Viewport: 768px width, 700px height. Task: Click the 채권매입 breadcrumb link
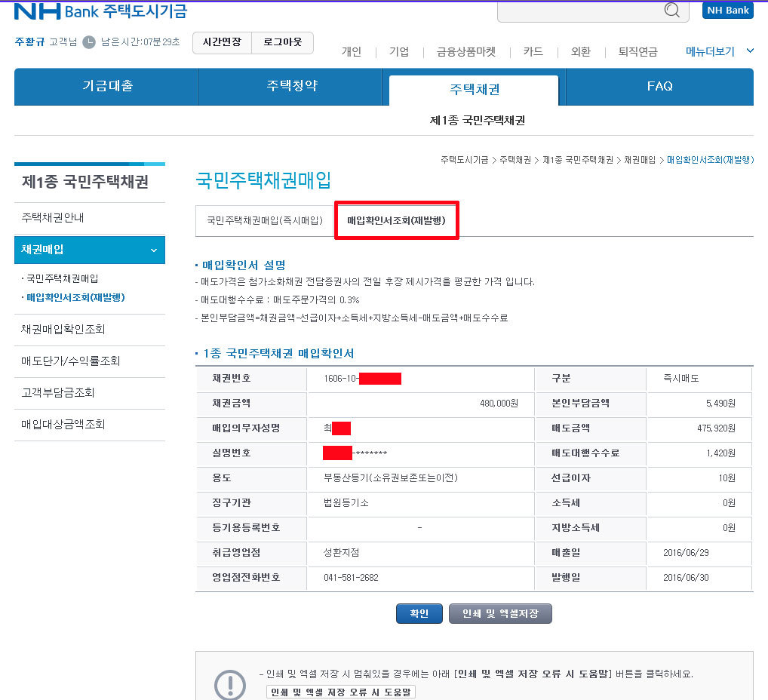click(x=639, y=160)
